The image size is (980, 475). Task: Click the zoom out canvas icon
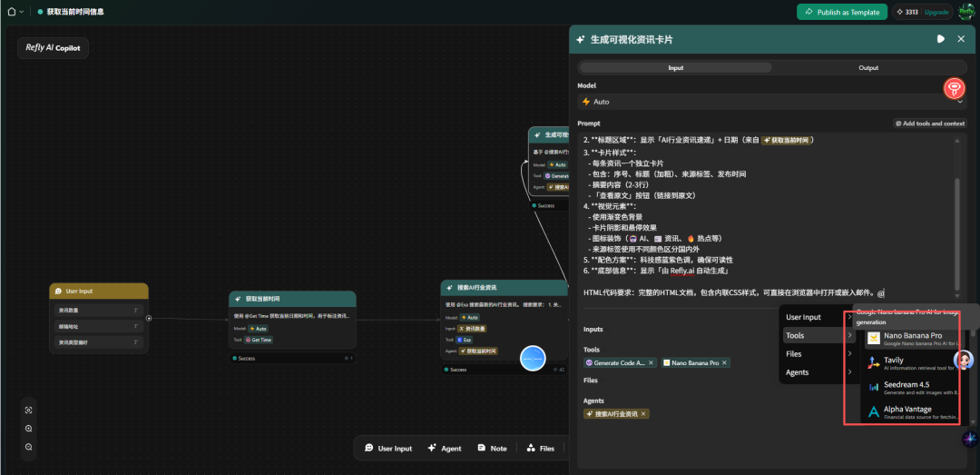29,448
